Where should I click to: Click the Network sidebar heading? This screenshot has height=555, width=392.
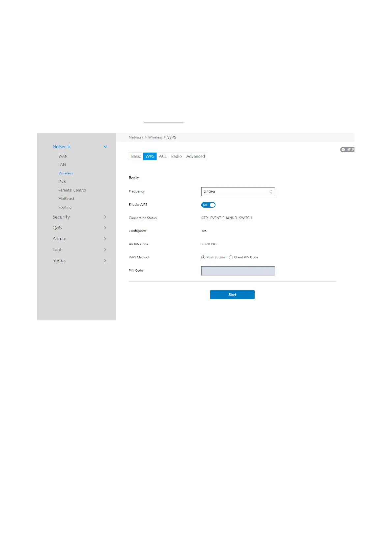[x=62, y=147]
